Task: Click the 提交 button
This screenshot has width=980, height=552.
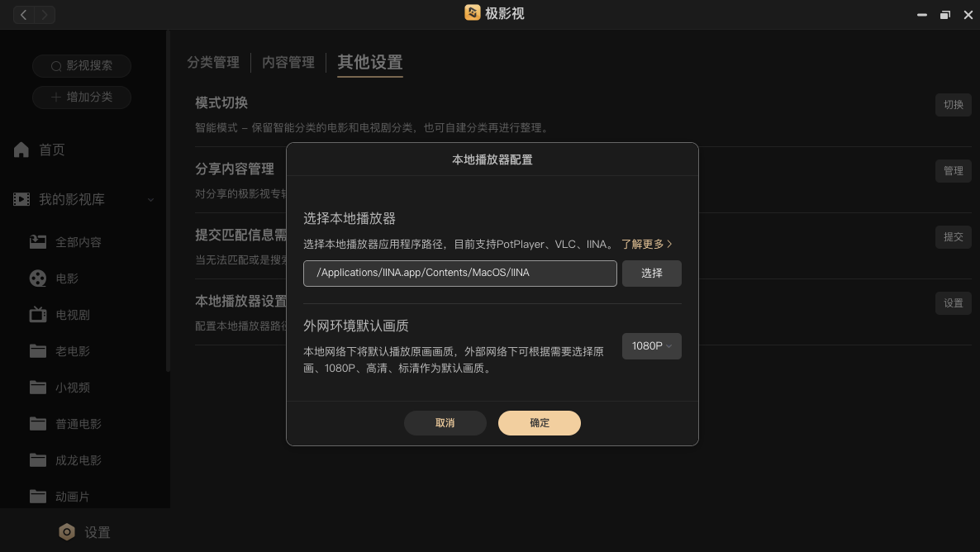Action: click(x=953, y=237)
